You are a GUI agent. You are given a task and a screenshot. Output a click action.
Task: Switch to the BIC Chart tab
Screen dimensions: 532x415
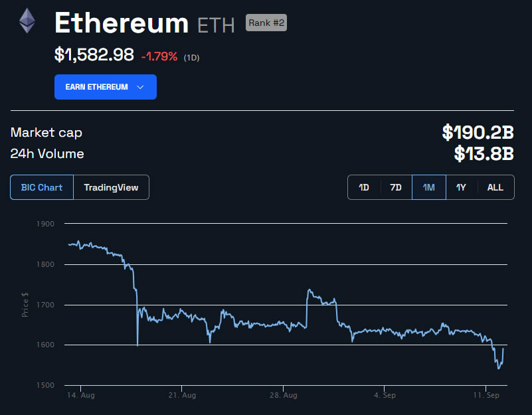[x=42, y=187]
